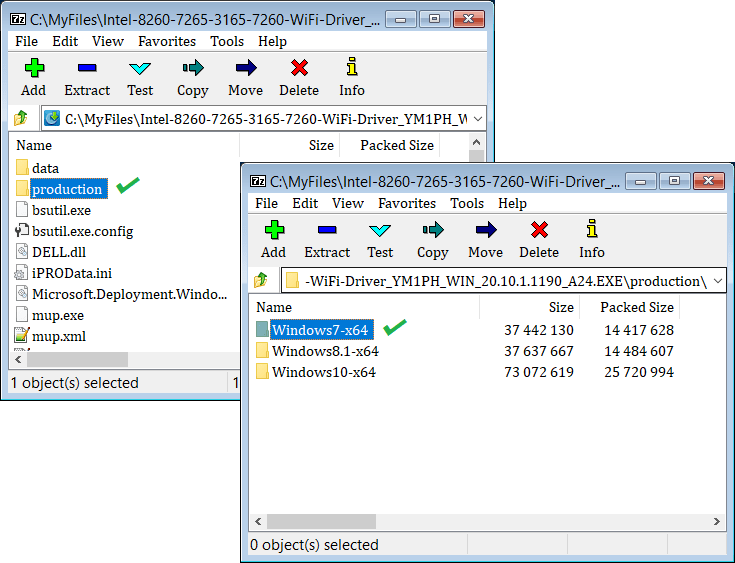Select the data folder icon
This screenshot has width=735, height=563.
pos(22,167)
